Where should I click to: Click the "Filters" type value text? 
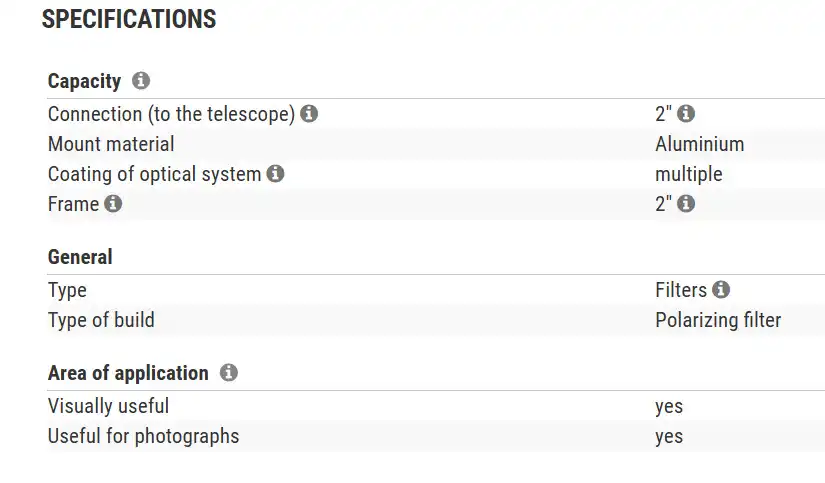[x=680, y=290]
